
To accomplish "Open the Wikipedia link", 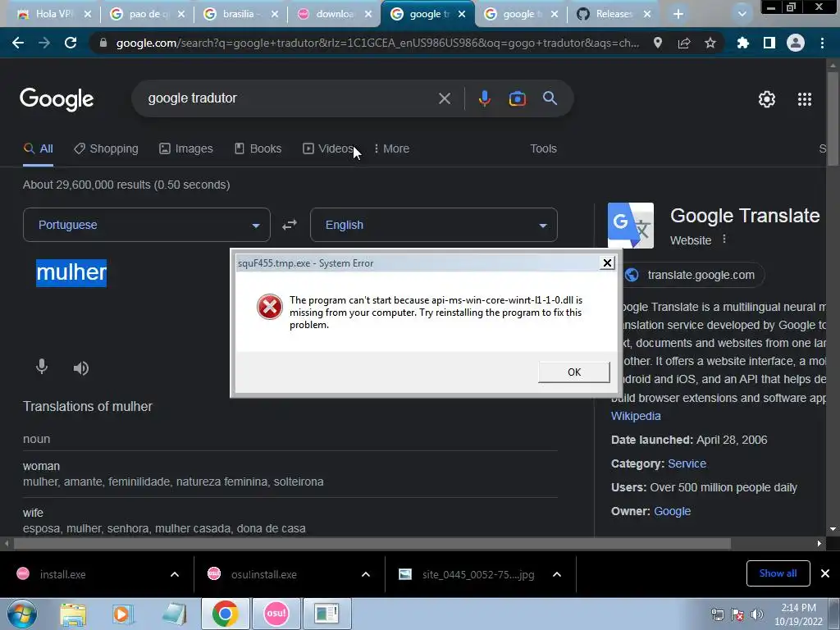I will point(636,416).
